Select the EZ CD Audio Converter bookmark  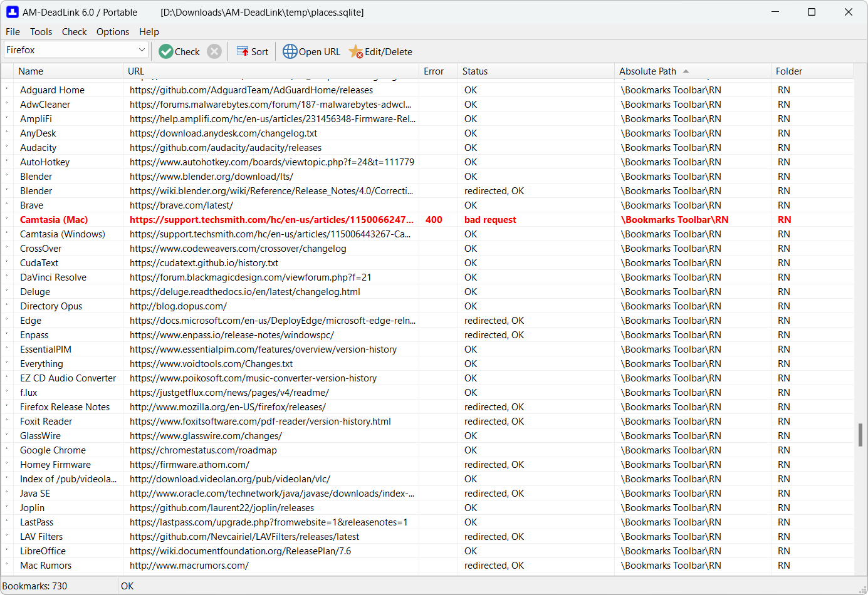[x=68, y=378]
